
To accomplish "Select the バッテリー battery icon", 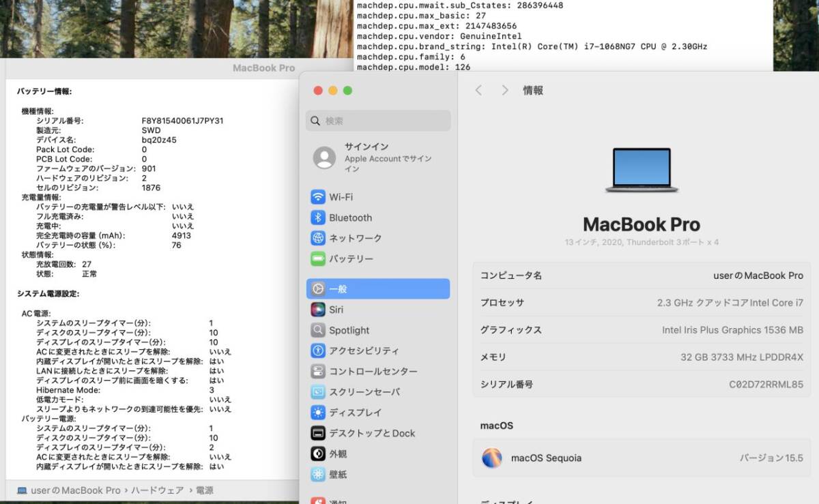I will click(318, 259).
